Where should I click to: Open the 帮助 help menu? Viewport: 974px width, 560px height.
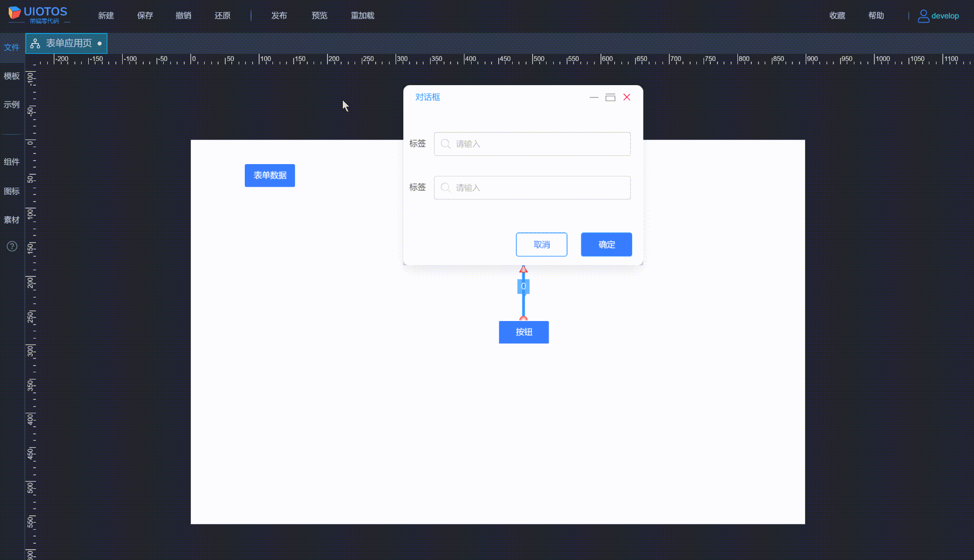pos(876,16)
